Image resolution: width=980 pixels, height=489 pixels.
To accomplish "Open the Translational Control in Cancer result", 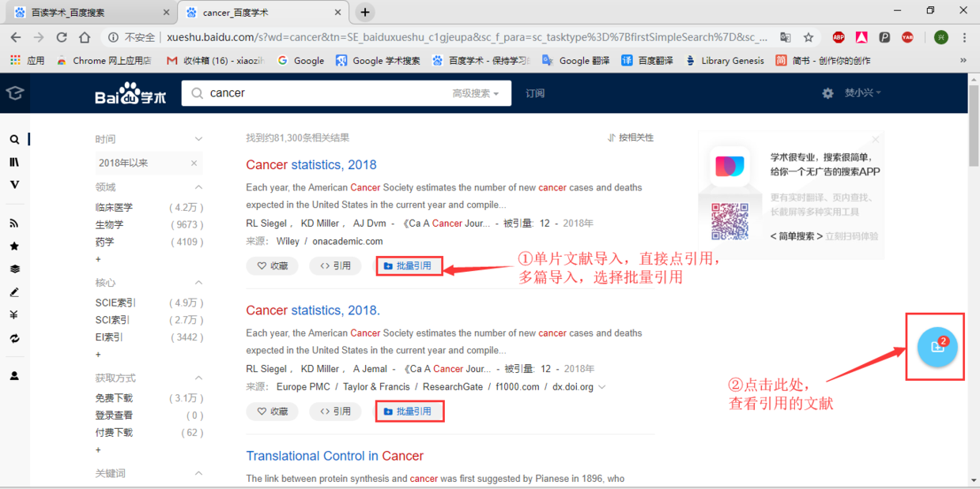I will point(334,456).
